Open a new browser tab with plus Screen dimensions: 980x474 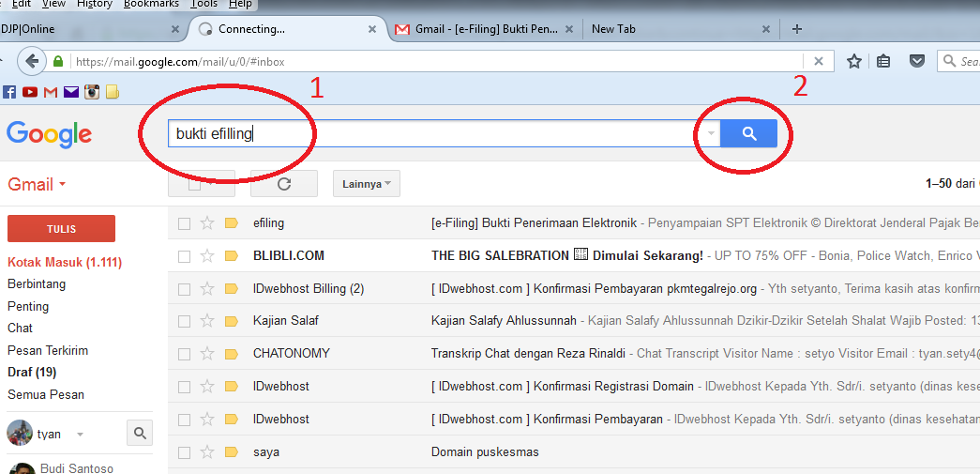(796, 29)
